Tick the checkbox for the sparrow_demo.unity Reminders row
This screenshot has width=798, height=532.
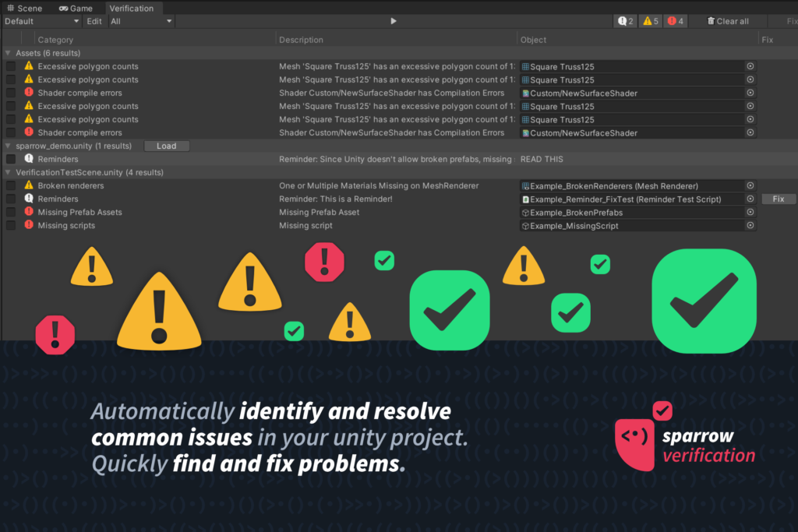pos(11,159)
